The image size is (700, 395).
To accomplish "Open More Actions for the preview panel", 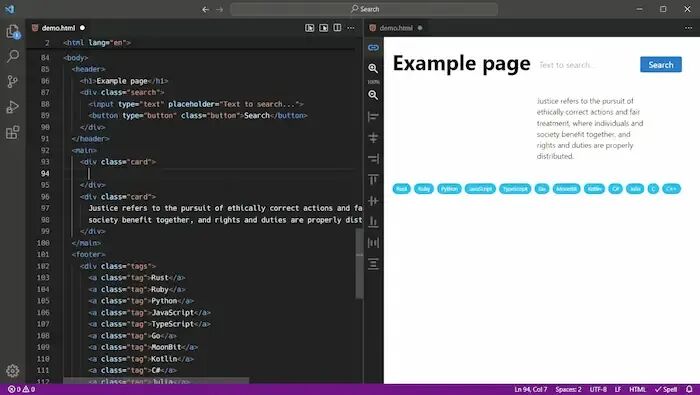I will click(688, 28).
